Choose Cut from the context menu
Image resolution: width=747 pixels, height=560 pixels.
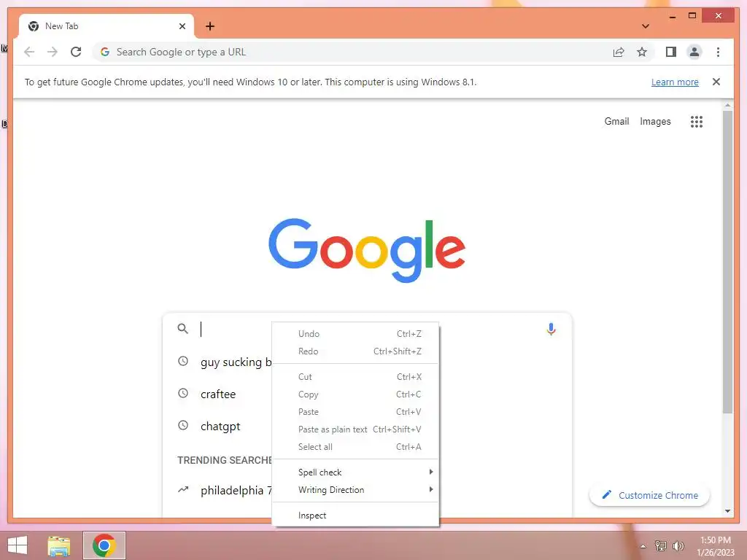tap(355, 377)
